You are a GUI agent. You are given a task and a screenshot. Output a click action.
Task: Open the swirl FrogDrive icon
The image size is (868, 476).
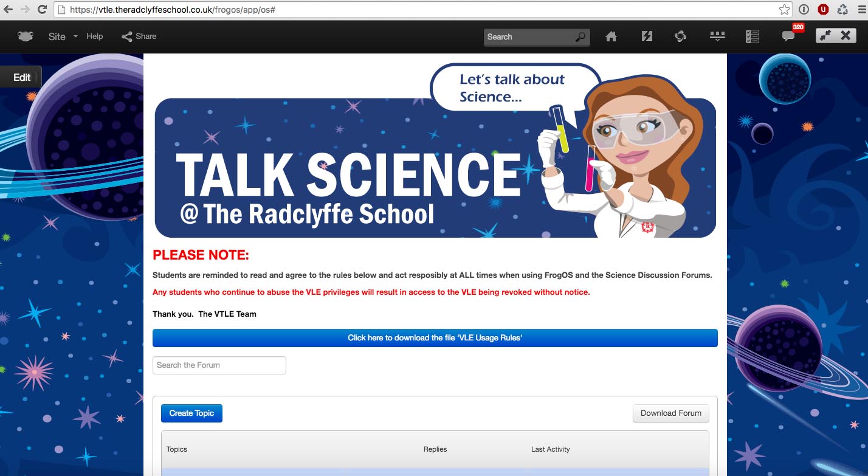681,36
